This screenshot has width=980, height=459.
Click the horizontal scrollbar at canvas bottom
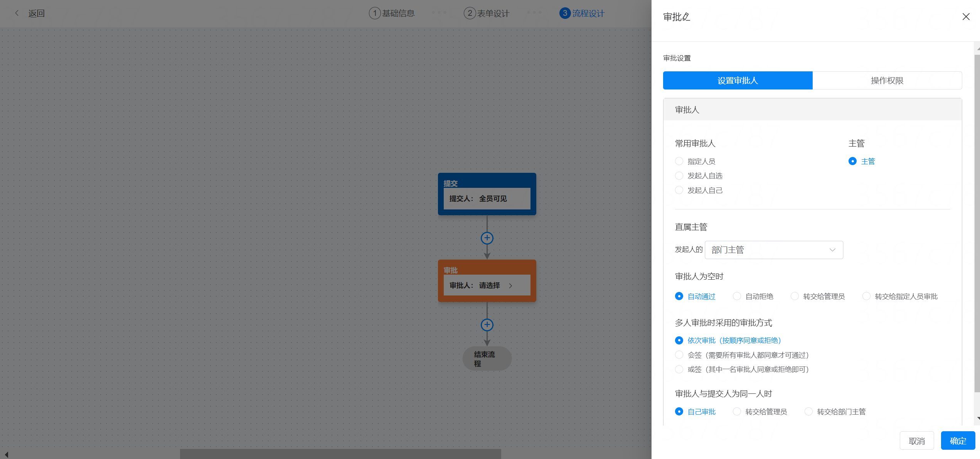340,454
